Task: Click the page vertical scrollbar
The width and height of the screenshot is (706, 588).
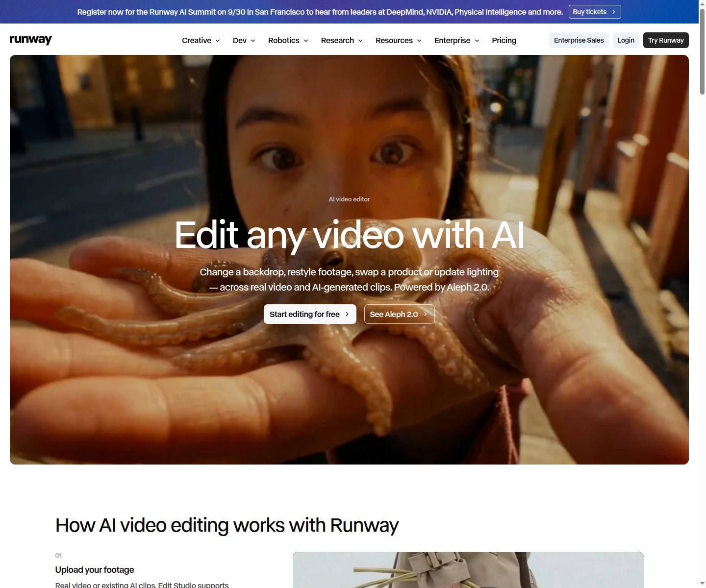Action: click(702, 51)
